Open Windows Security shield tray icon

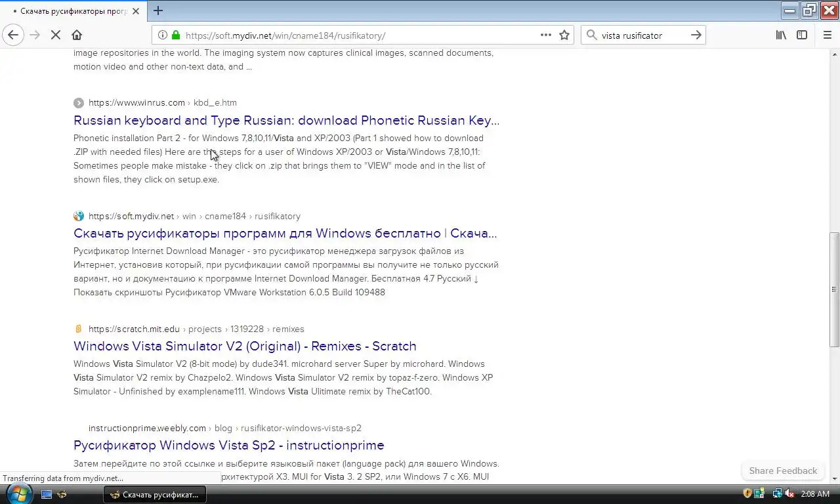[747, 493]
